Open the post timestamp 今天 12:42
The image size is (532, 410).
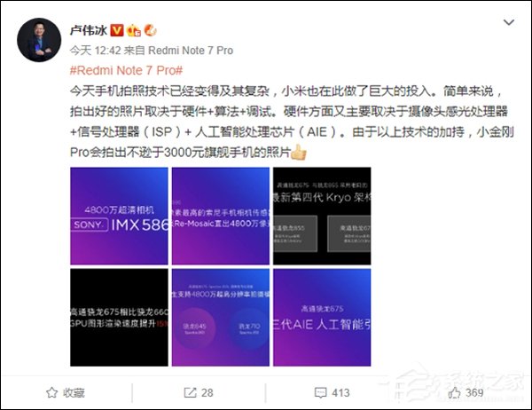point(96,51)
